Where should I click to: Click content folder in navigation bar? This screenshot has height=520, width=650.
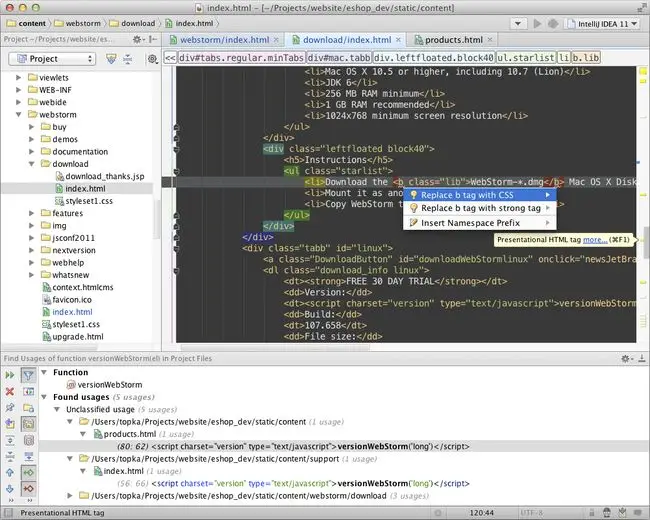[27, 24]
